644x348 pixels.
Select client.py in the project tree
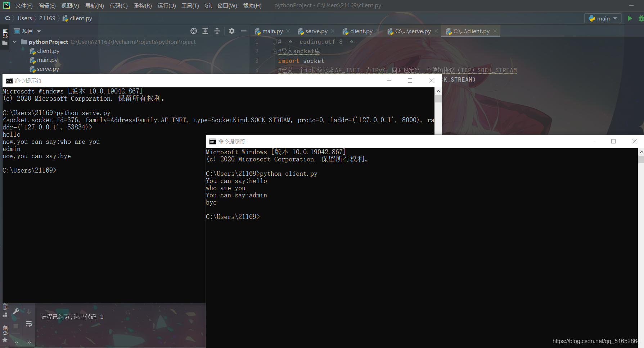[x=48, y=51]
